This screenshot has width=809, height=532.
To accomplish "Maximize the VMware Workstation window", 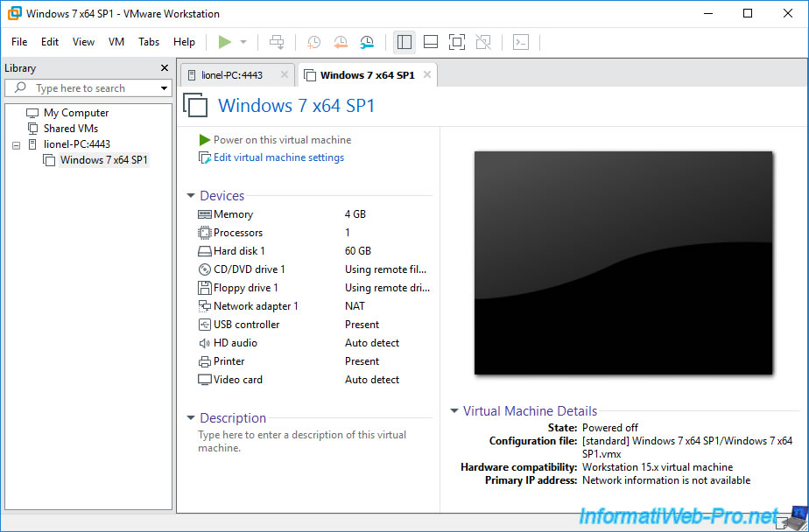I will click(x=748, y=13).
